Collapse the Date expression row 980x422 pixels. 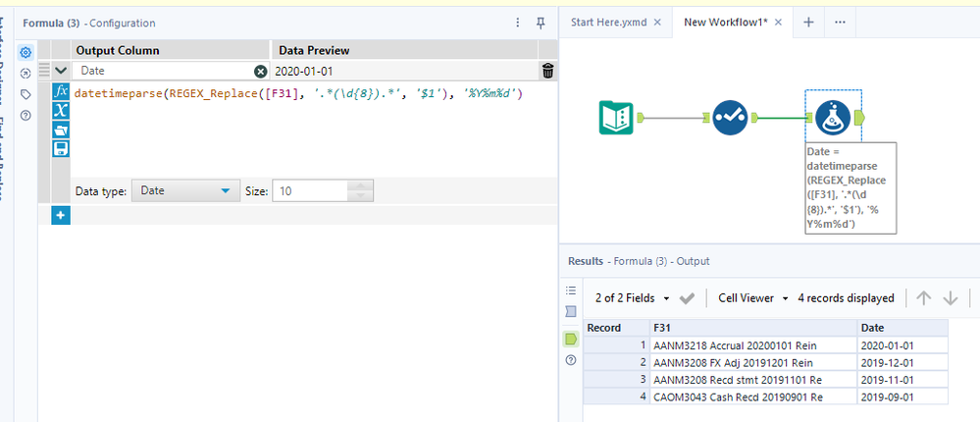click(62, 71)
